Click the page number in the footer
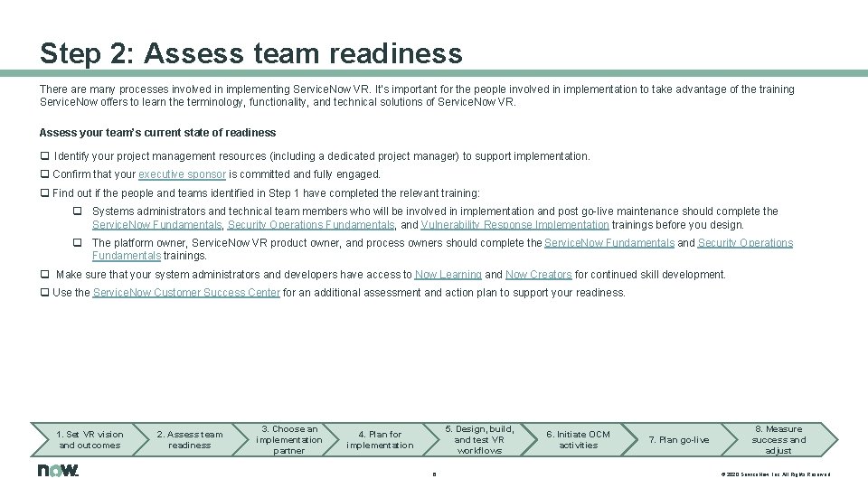The image size is (868, 488). pos(434,474)
